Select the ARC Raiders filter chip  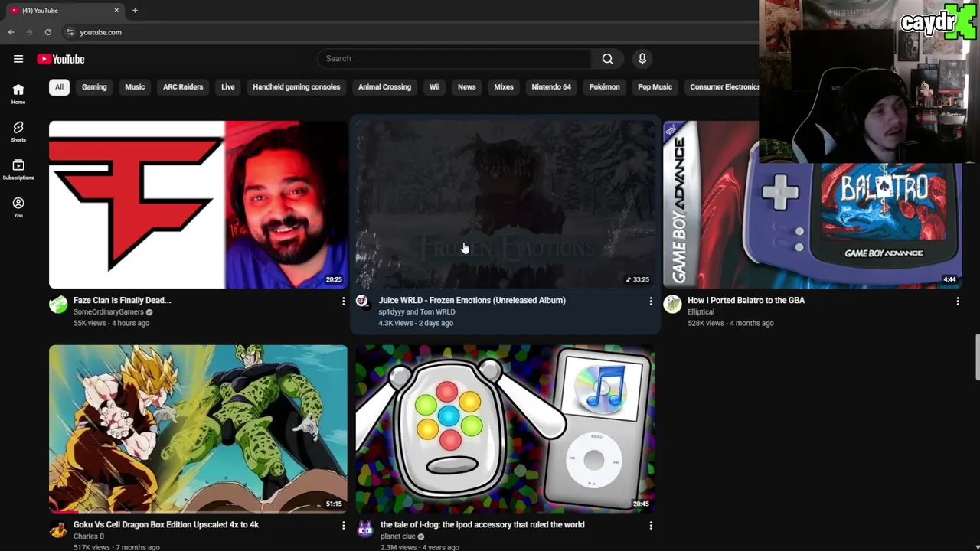(x=183, y=87)
